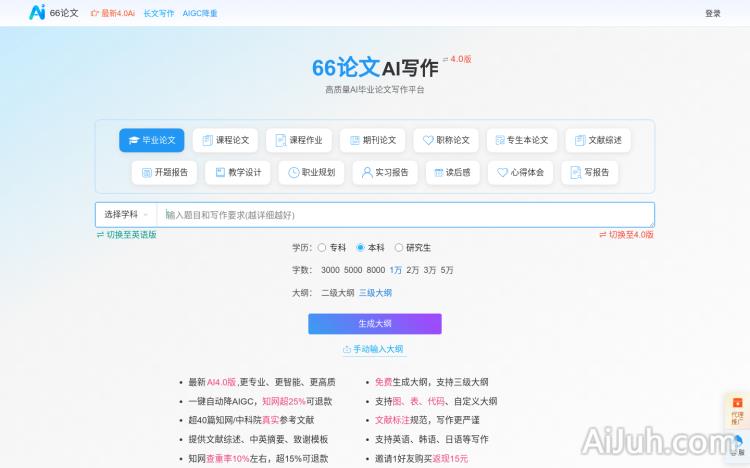The height and width of the screenshot is (468, 750).
Task: Choose the 课程论文 document category
Action: point(225,140)
